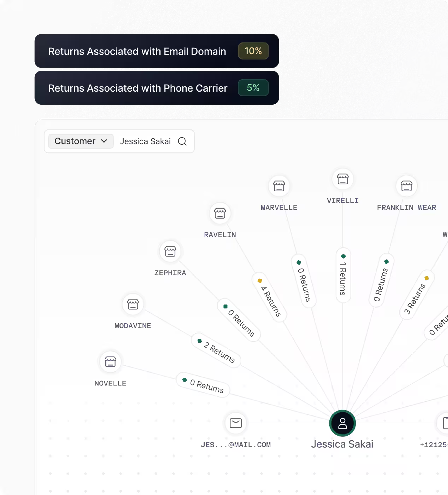Click the Jessica Sakai search field
Image resolution: width=448 pixels, height=495 pixels.
[145, 141]
